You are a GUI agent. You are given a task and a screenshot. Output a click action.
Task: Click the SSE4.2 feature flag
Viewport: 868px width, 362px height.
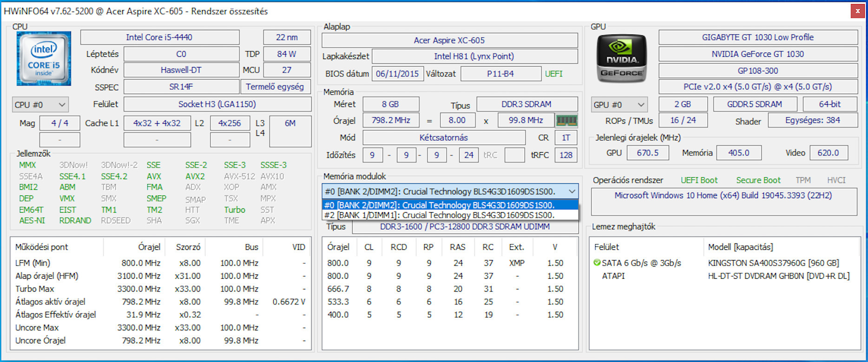[x=114, y=176]
